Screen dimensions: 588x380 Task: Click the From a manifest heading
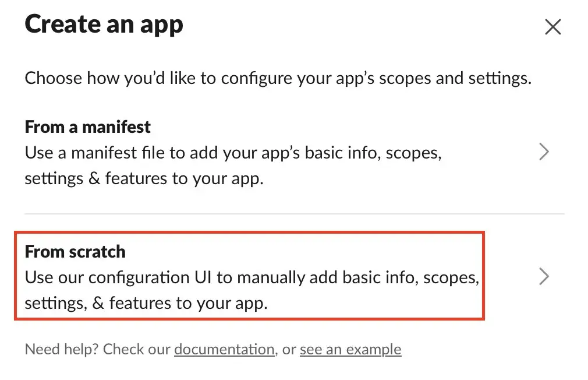point(87,126)
